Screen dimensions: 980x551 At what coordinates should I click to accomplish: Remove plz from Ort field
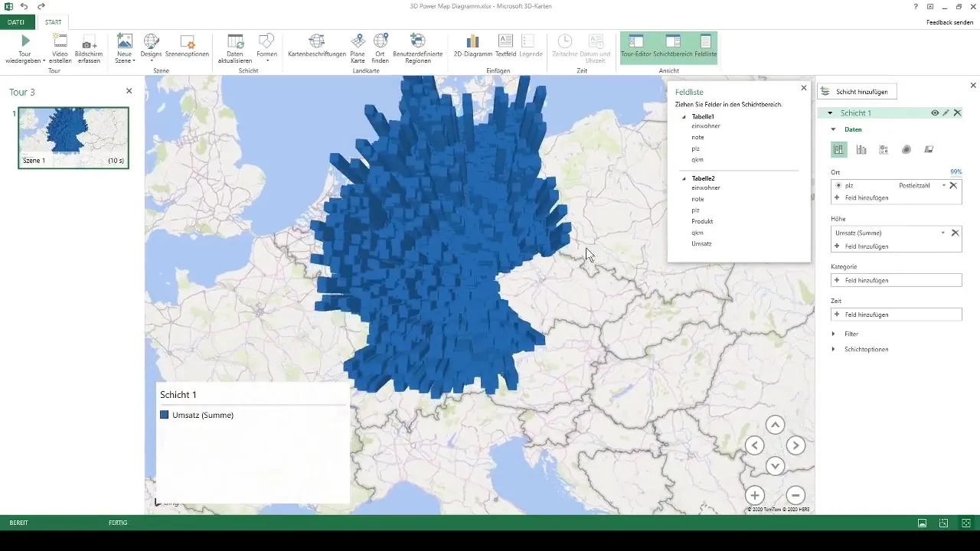coord(954,185)
